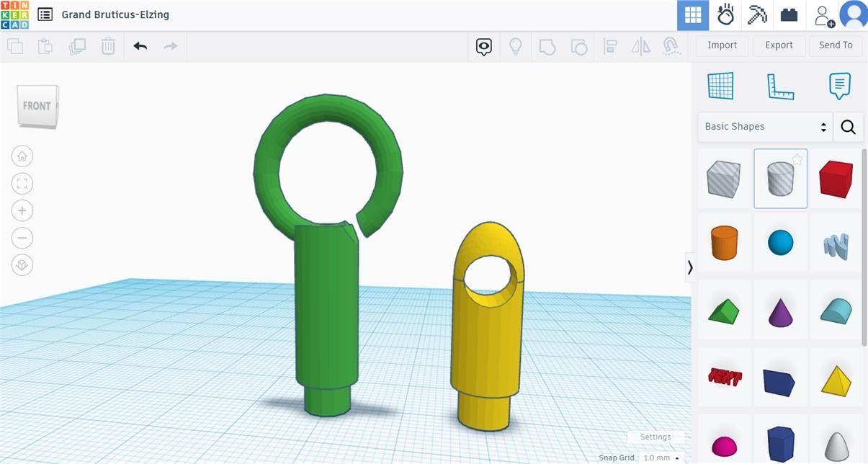Click the Import button

click(x=722, y=45)
